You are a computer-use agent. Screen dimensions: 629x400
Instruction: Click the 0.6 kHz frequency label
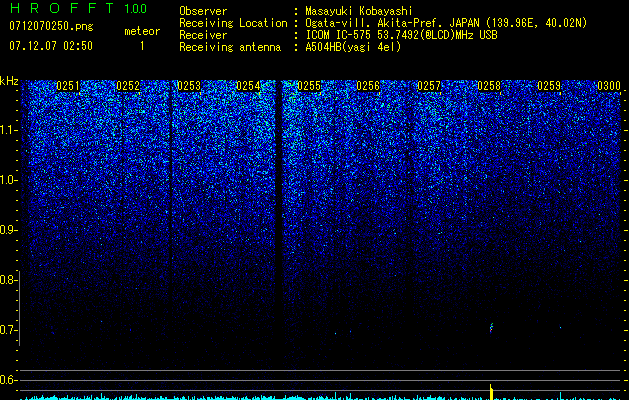[8, 380]
